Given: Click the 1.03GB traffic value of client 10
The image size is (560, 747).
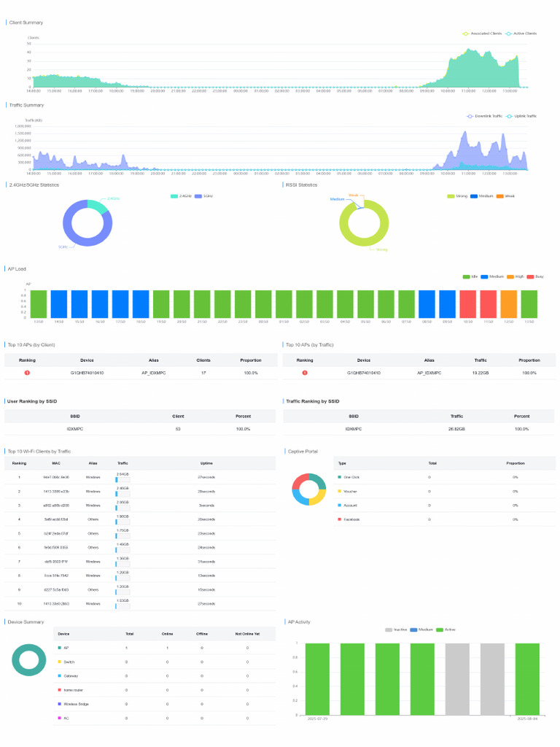Looking at the screenshot, I should (x=122, y=600).
